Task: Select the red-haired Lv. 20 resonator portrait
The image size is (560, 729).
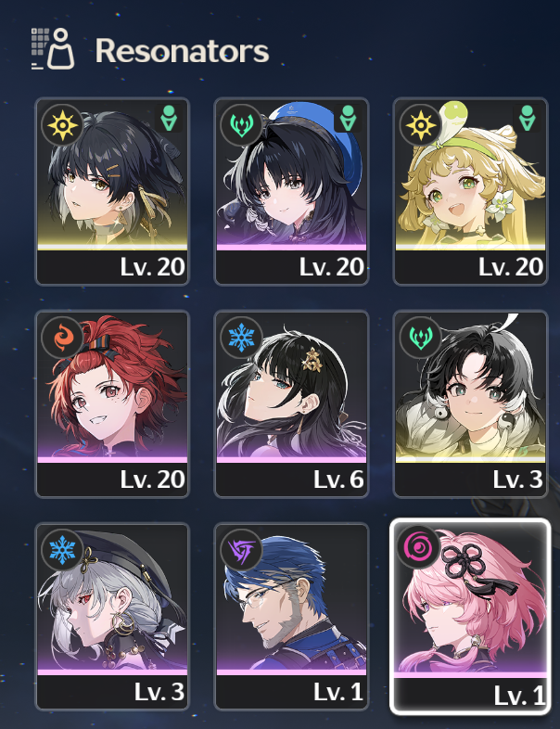Action: point(112,403)
